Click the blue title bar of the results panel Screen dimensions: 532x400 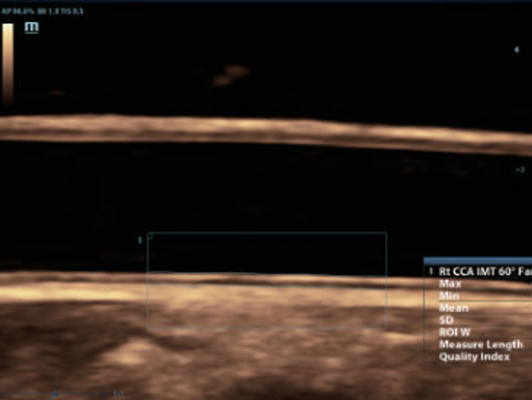point(478,261)
